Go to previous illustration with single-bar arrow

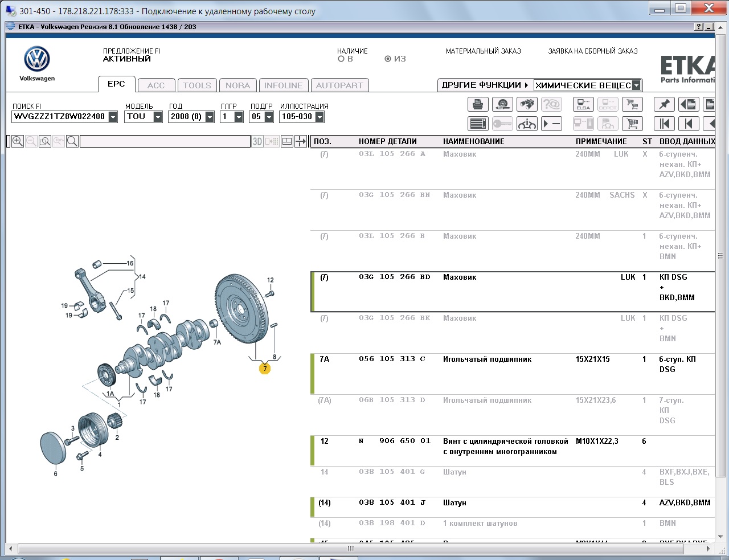689,124
